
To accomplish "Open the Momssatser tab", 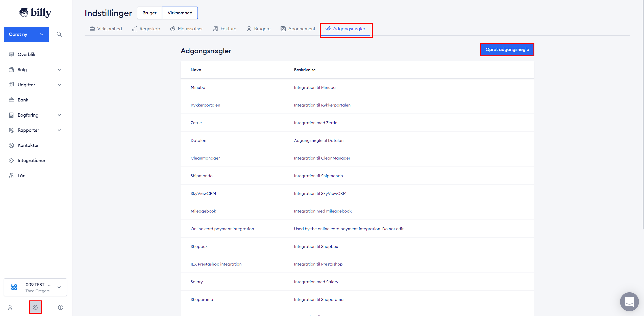I will tap(186, 29).
